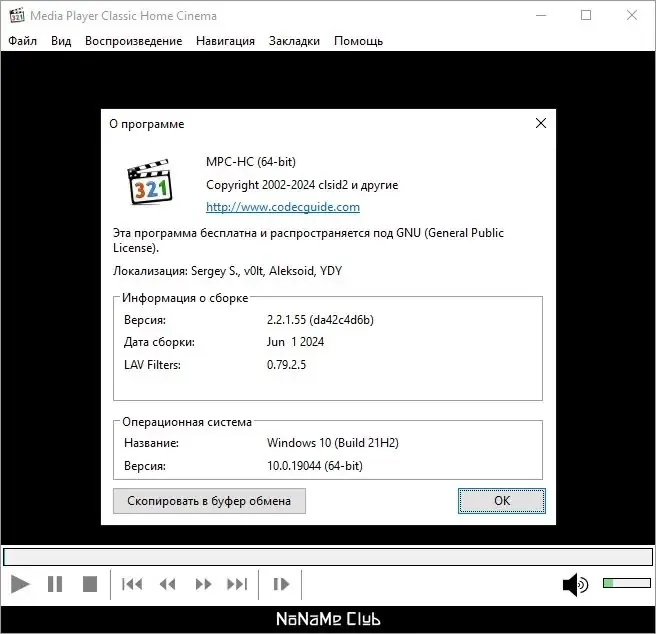Start playback with the Play button
Screen dimensions: 656x634
pos(20,584)
